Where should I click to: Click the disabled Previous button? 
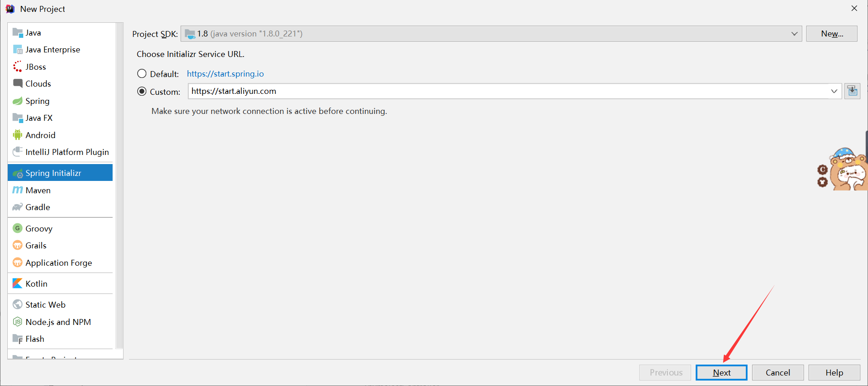(665, 372)
